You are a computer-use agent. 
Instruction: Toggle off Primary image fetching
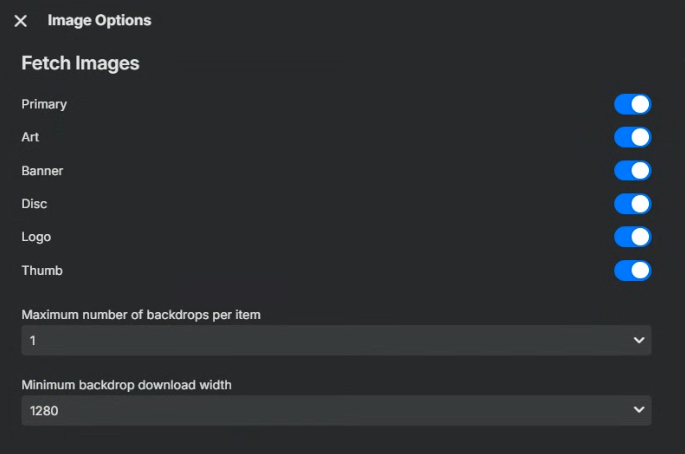[632, 104]
